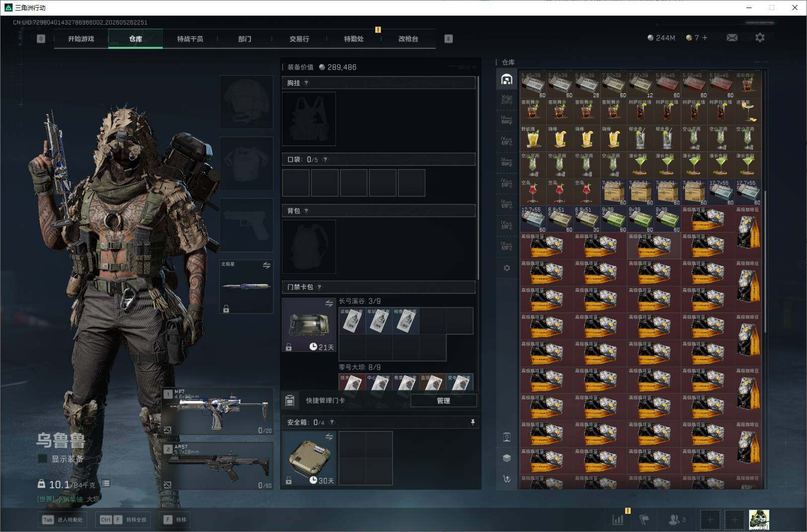Viewport: 807px width, 532px height.
Task: Select the main stash tab icon
Action: tap(507, 79)
